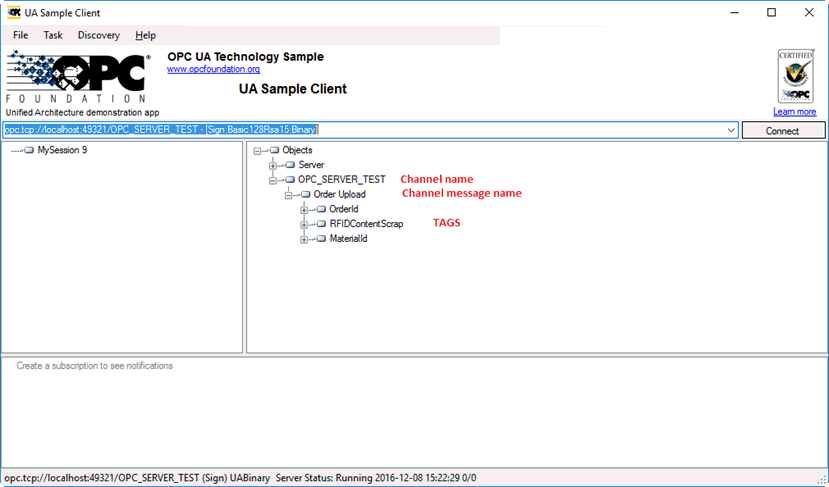Open the www.opcfoundation.org link
This screenshot has height=487, width=829.
214,69
